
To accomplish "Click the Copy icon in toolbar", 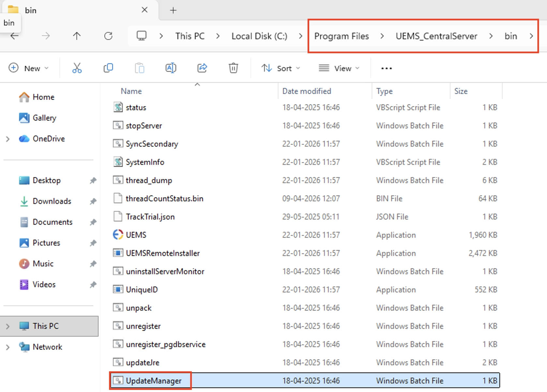I will point(108,68).
